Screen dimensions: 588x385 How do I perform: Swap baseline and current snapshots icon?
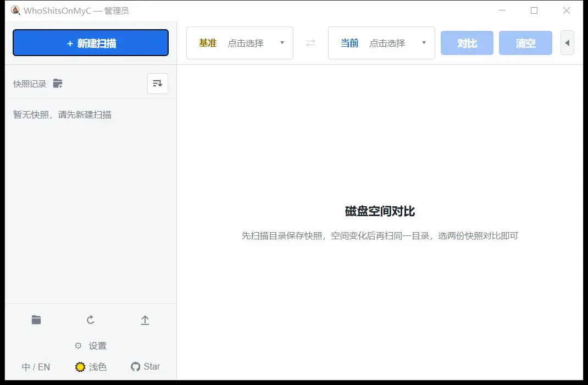point(310,43)
